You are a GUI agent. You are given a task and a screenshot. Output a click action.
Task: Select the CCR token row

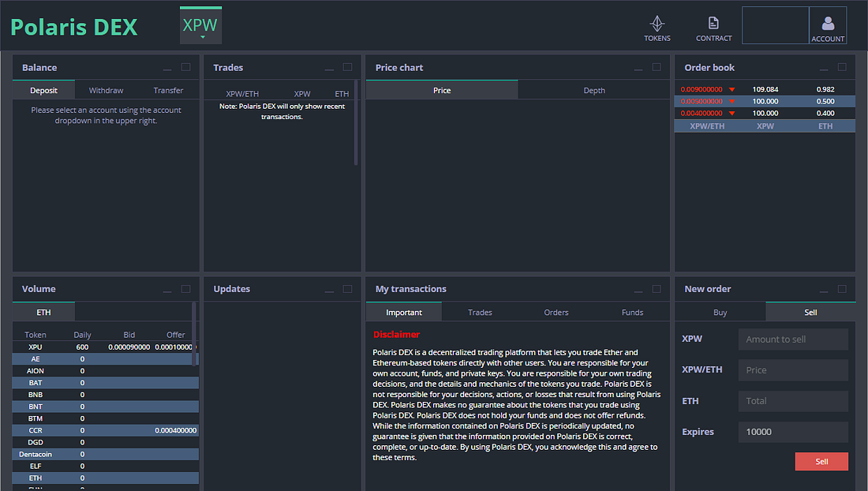pyautogui.click(x=105, y=431)
